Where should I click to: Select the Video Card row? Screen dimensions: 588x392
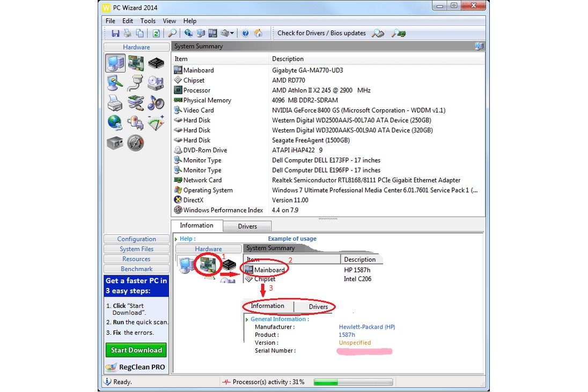click(328, 110)
